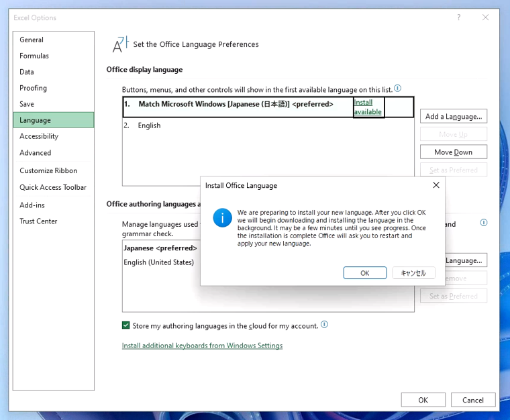Close the Install Office Language dialog

(436, 185)
